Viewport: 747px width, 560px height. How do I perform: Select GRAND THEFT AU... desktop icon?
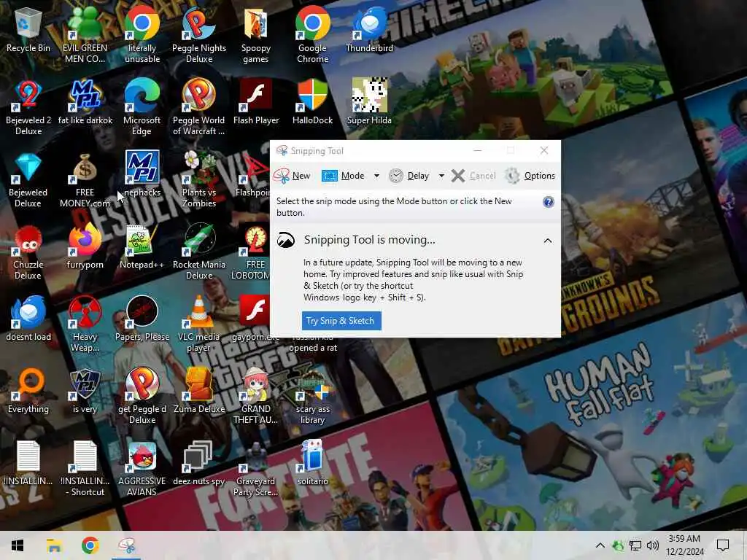[x=256, y=397]
